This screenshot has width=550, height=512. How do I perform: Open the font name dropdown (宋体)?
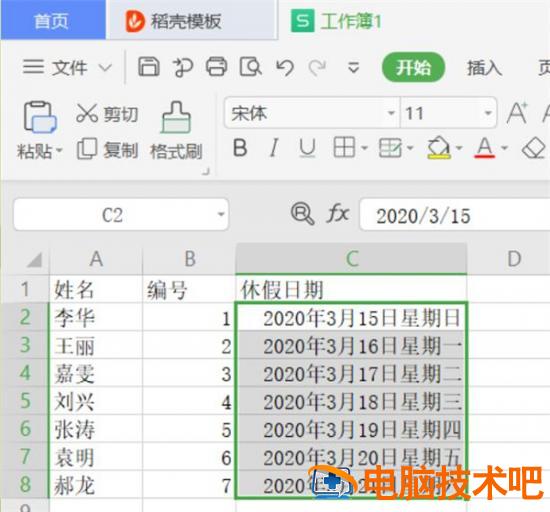tap(391, 113)
